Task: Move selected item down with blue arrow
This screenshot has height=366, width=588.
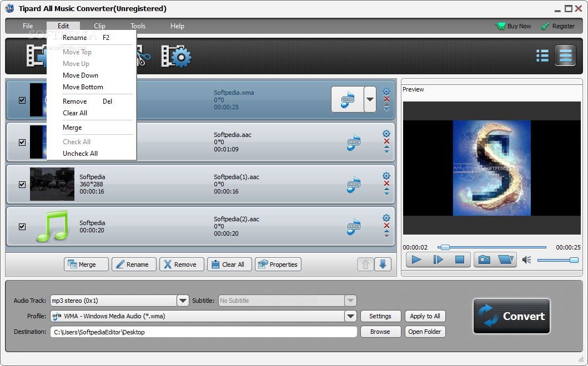Action: click(383, 265)
